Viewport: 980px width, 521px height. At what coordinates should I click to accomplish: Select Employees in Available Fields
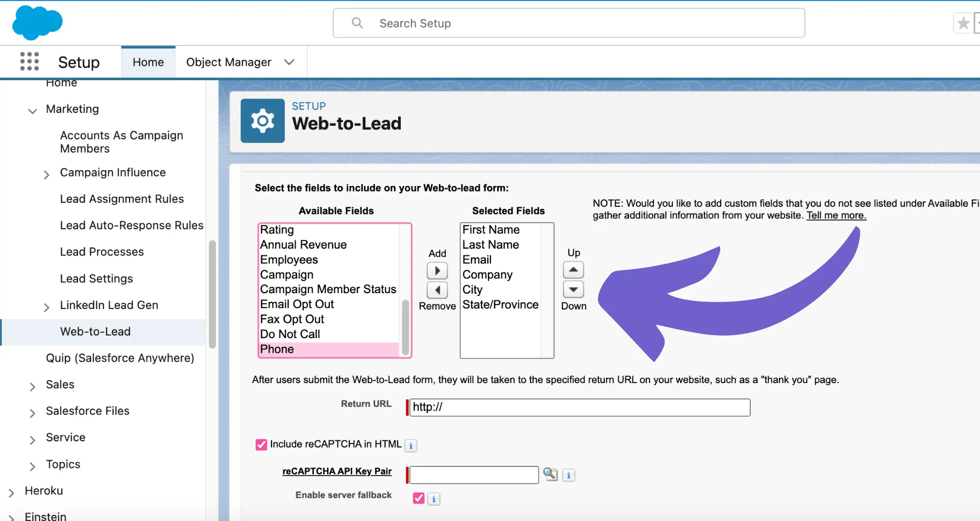289,259
